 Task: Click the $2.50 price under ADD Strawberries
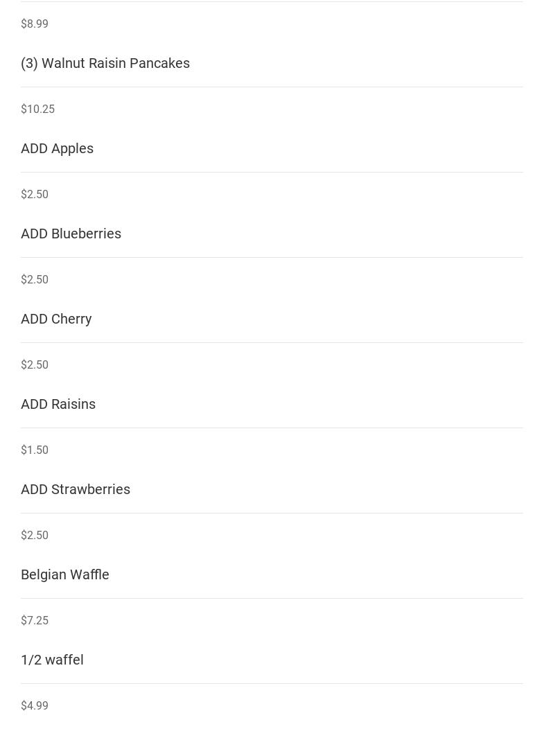point(34,535)
